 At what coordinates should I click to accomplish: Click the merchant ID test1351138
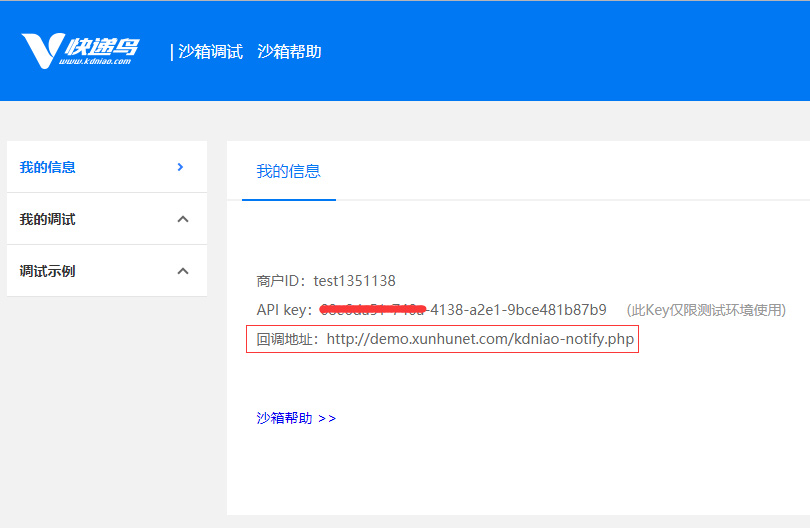coord(354,281)
